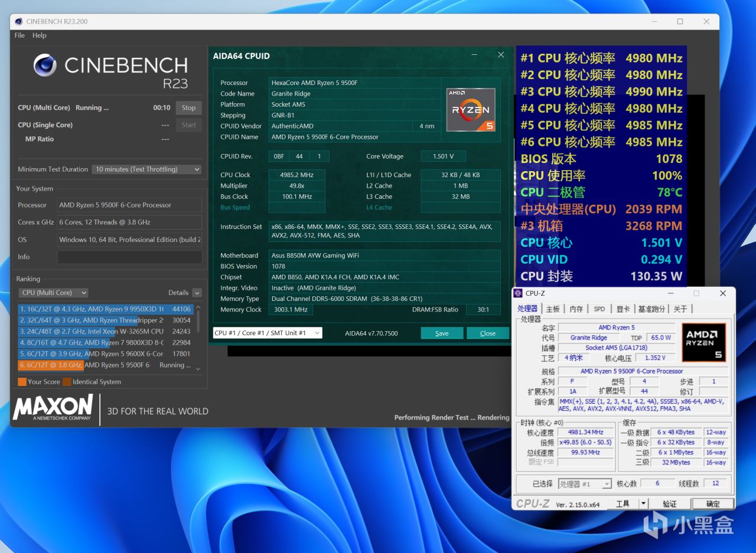Image resolution: width=756 pixels, height=553 pixels.
Task: Click the 验证 button in CPU-Z
Action: [x=669, y=503]
